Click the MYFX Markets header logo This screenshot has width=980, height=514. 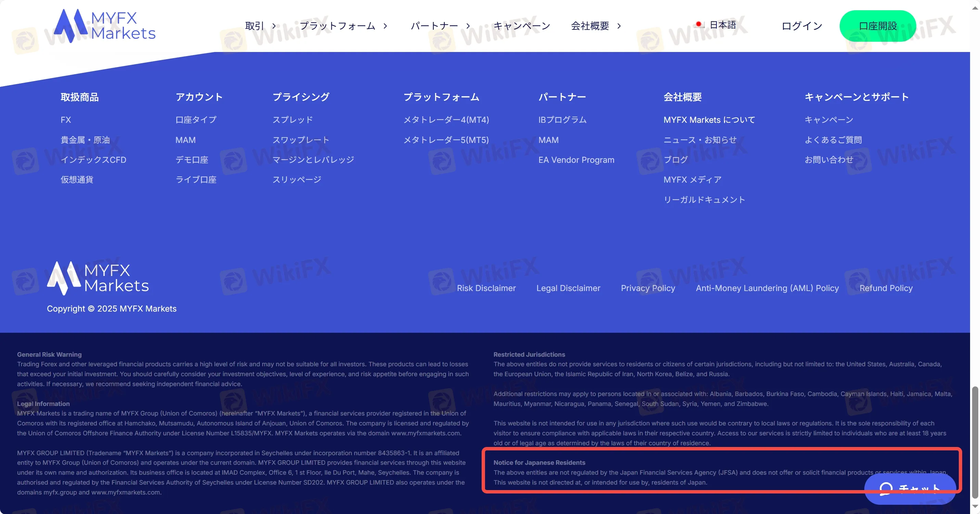tap(105, 26)
